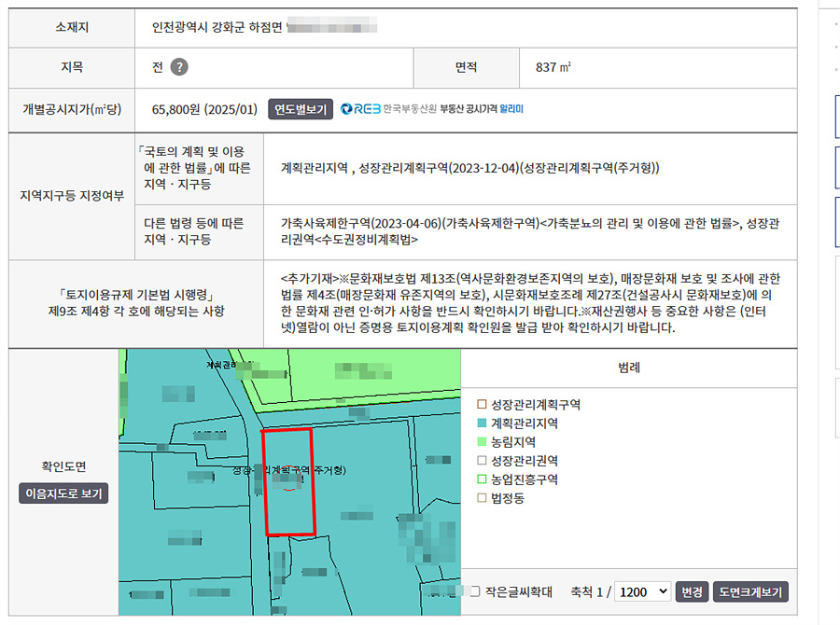This screenshot has width=840, height=625.
Task: Click the 이음지도로 보기 button
Action: click(x=63, y=493)
